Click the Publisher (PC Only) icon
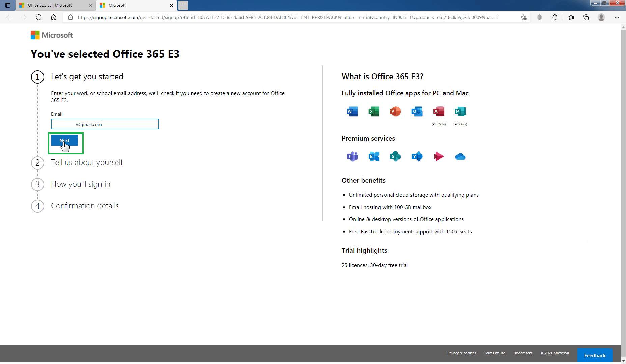Screen dimensions: 626x364 460,111
